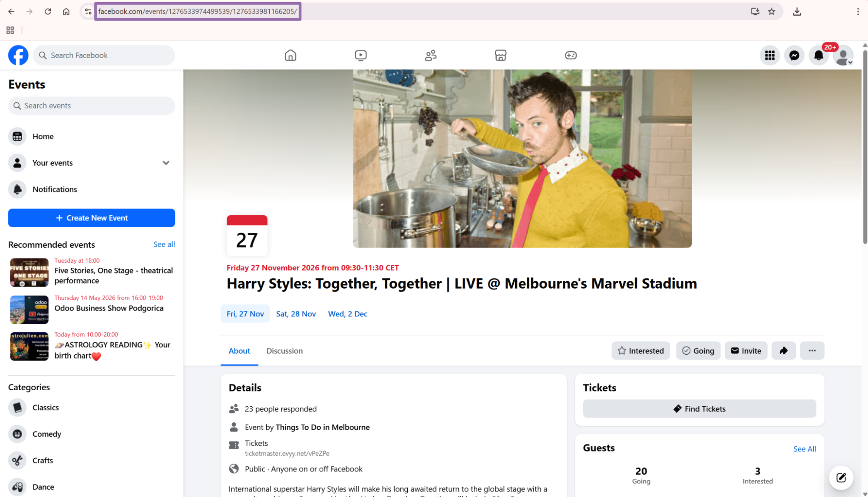Open the ticketmaster.evyy.net ticket link

pos(287,453)
